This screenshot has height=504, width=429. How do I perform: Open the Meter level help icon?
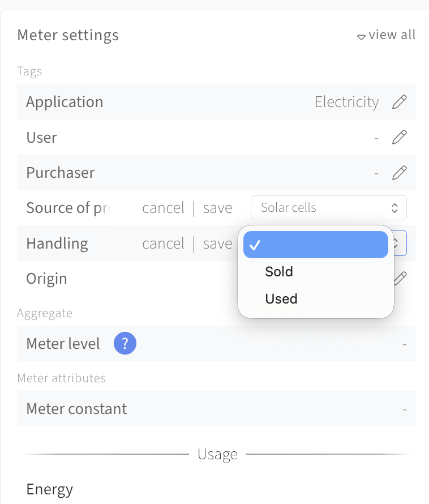(125, 343)
